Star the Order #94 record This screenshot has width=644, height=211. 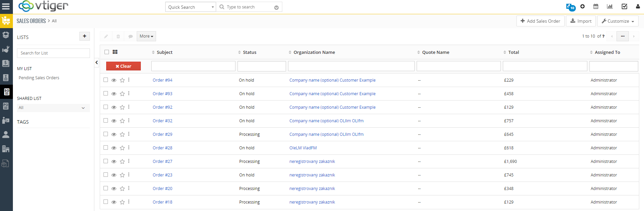point(122,80)
